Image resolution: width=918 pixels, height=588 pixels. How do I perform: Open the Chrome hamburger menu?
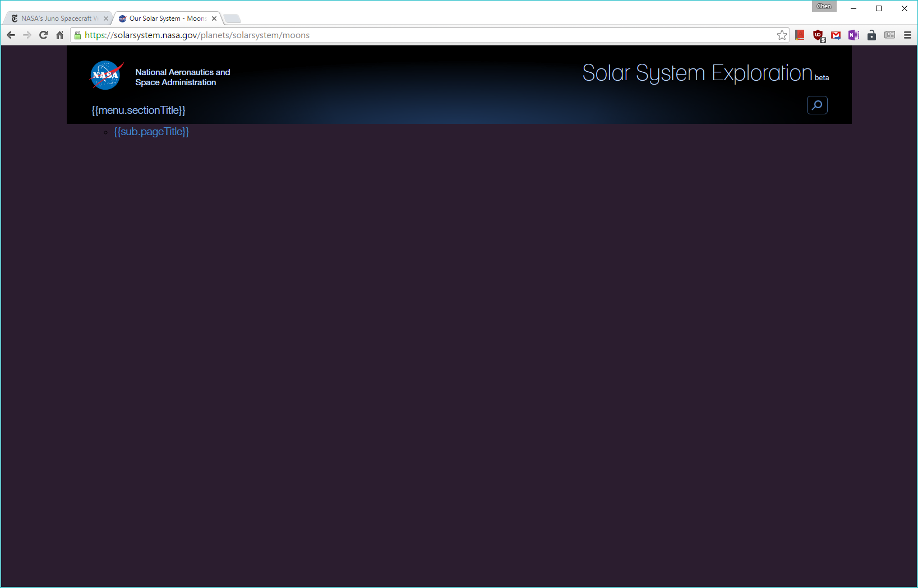click(x=907, y=35)
